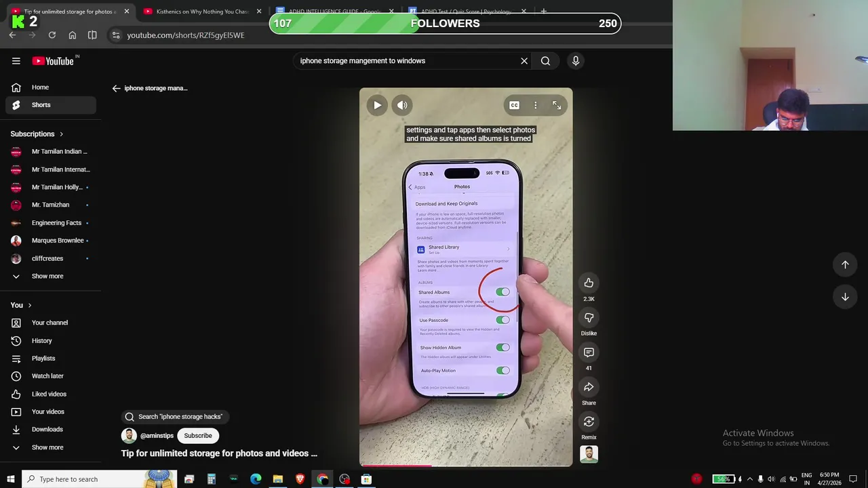Open Your videos
The image size is (868, 488).
(50, 411)
